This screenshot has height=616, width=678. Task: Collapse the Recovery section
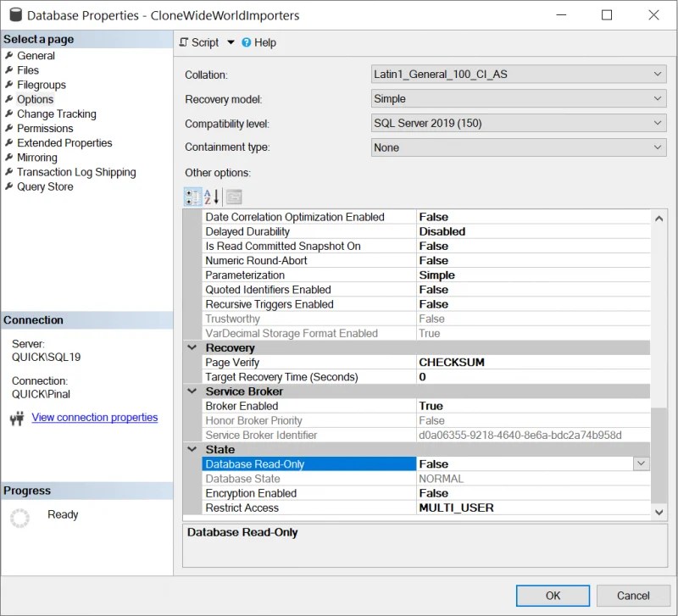click(x=192, y=347)
